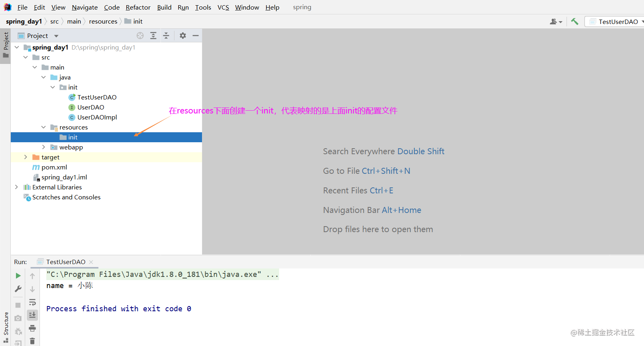Click the stop process square icon
Viewport: 644px width, 346px height.
[18, 305]
